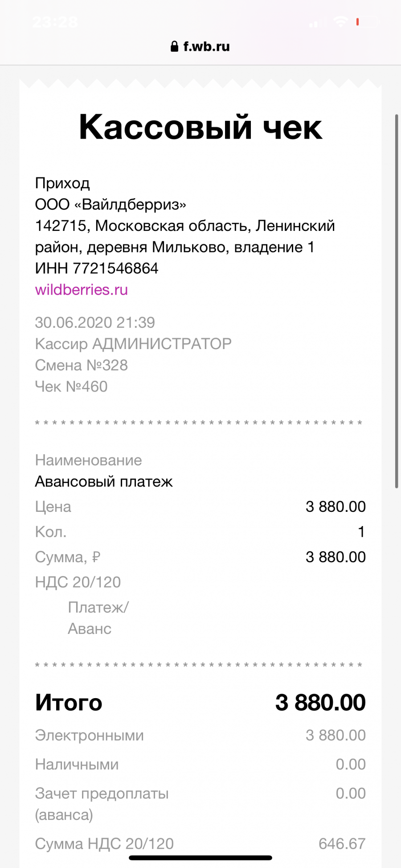Open the wildberries.ru link
The width and height of the screenshot is (401, 868).
coord(82,290)
